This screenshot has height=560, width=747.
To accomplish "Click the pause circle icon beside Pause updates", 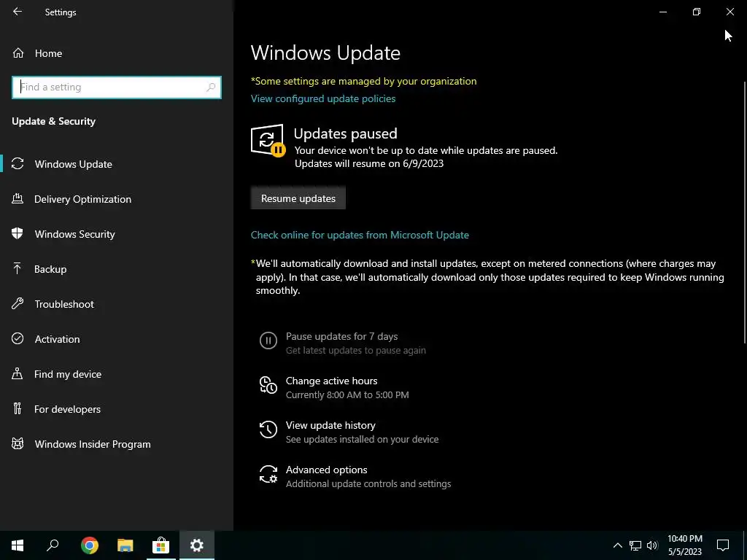I will pyautogui.click(x=268, y=341).
